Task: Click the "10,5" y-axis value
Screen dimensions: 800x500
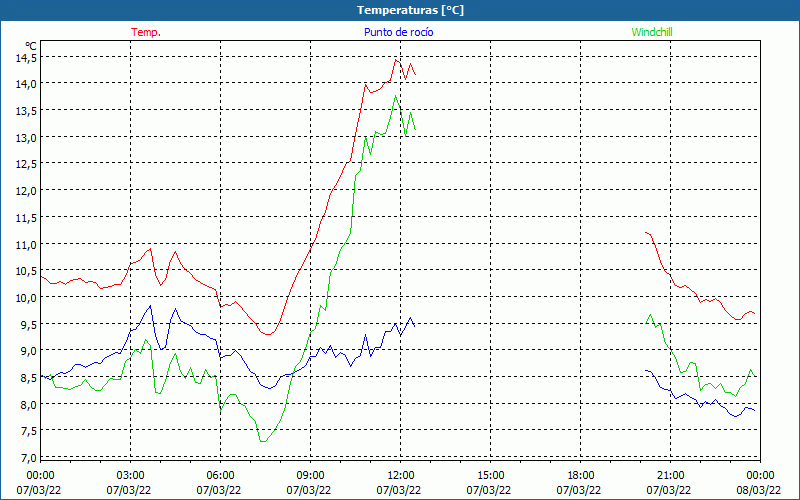Action: point(26,271)
